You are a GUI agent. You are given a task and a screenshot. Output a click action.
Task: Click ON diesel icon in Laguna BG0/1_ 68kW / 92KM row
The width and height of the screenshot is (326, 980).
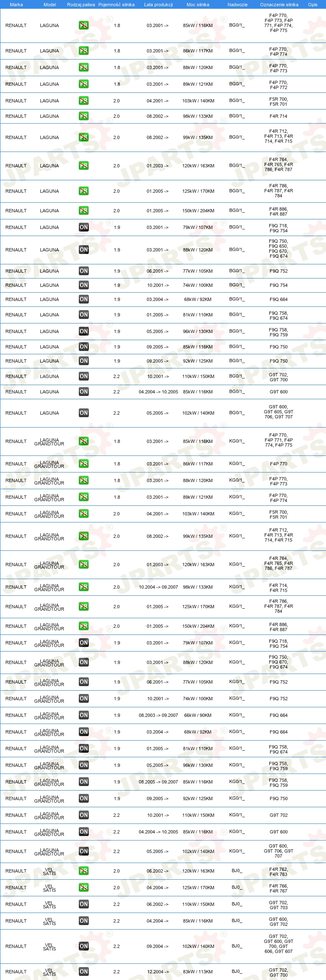83,299
